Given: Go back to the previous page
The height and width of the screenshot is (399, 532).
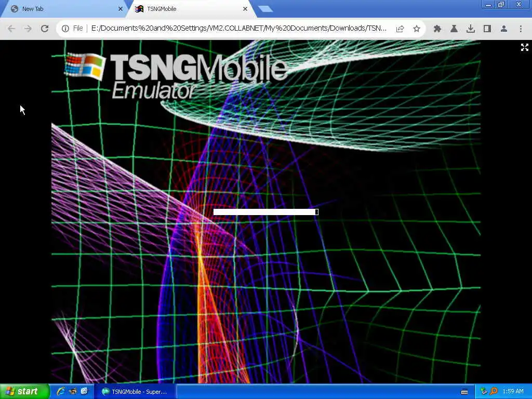Looking at the screenshot, I should click(x=11, y=29).
